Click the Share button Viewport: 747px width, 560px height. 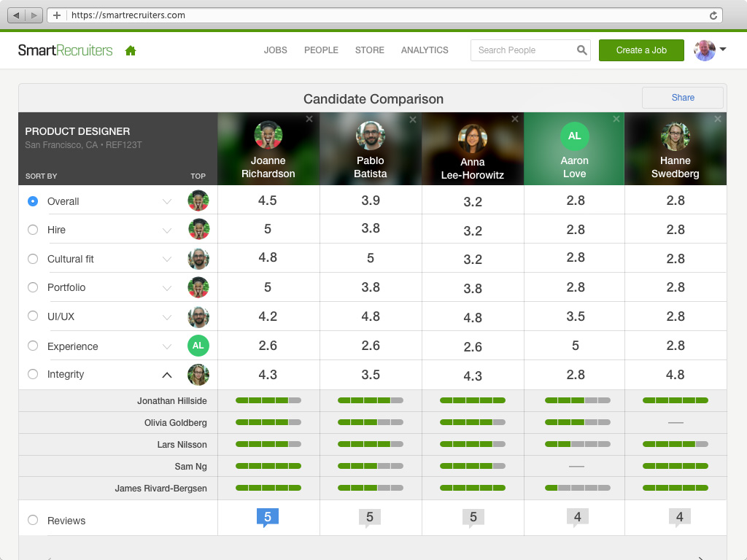coord(683,98)
